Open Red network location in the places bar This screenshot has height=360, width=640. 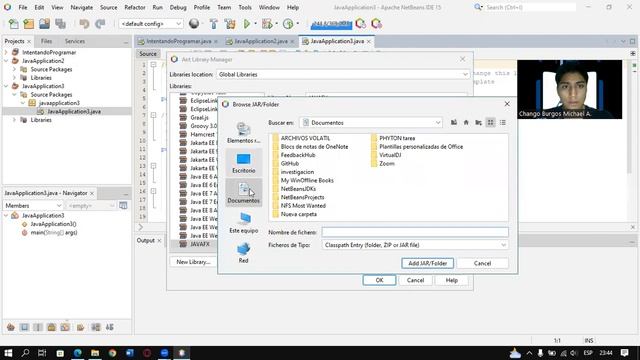click(244, 253)
